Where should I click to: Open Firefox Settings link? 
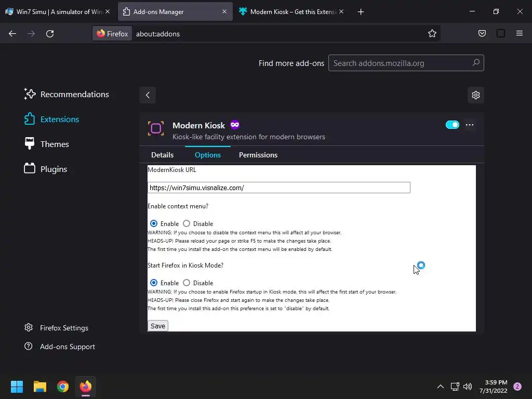point(56,328)
